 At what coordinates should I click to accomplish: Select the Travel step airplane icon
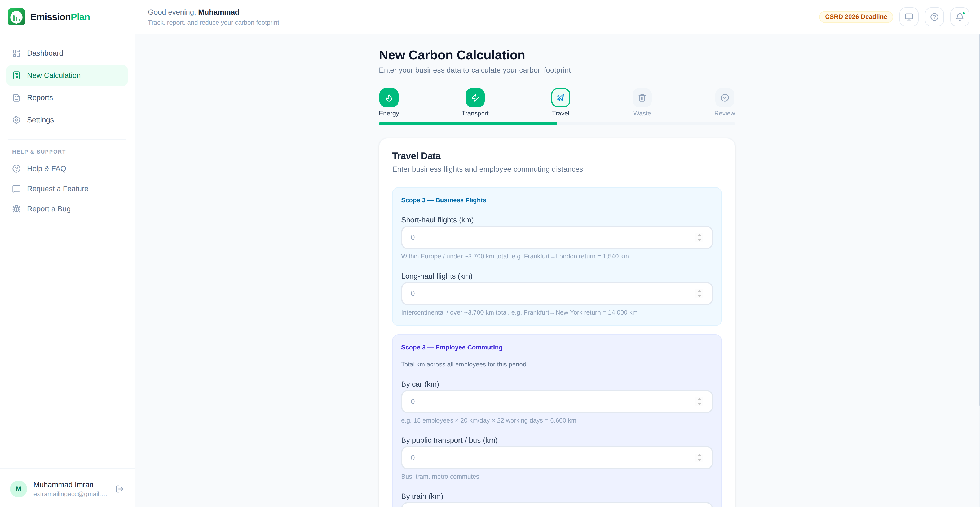pos(560,98)
